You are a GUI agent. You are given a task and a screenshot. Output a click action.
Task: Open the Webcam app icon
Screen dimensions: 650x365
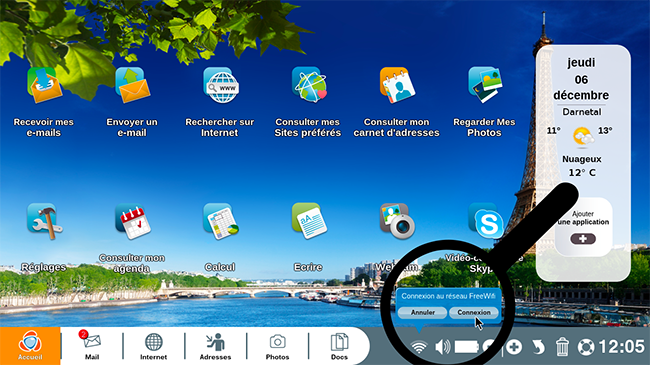(x=397, y=221)
